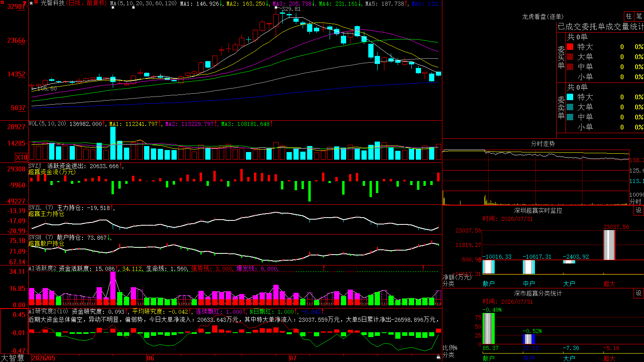Click the blue 中户 ratio bar labeled -0.52%

(x=529, y=339)
